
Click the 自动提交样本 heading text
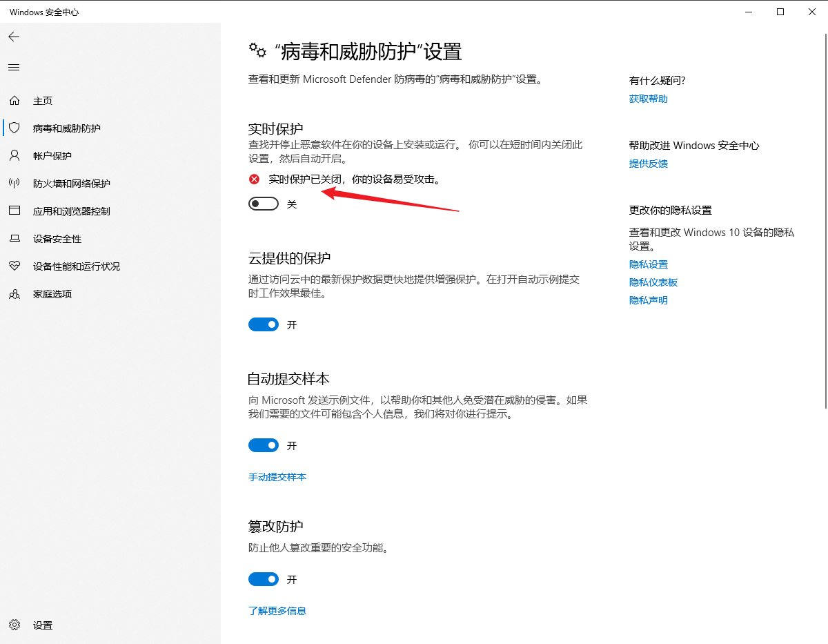coord(289,379)
